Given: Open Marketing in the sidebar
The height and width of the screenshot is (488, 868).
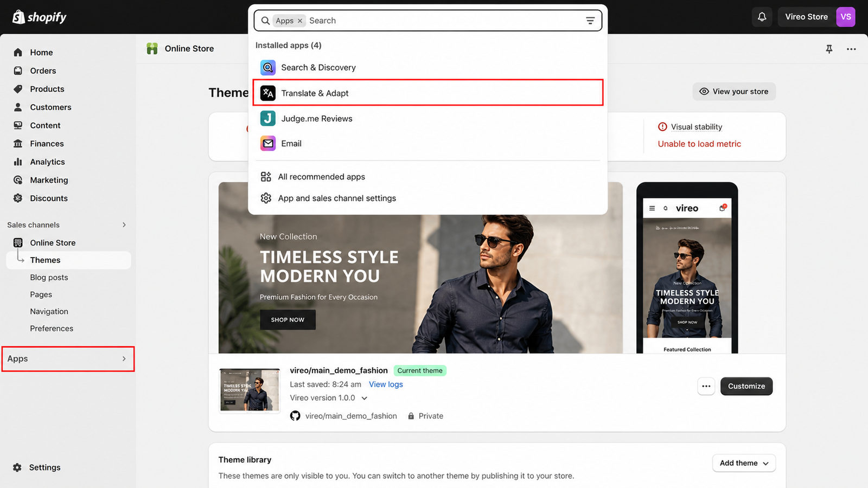Looking at the screenshot, I should (68, 180).
